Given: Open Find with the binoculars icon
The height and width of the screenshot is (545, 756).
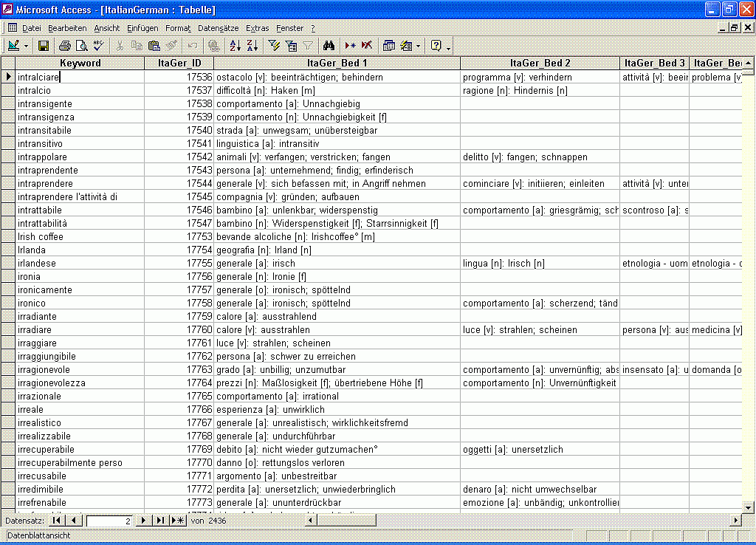Looking at the screenshot, I should 329,46.
